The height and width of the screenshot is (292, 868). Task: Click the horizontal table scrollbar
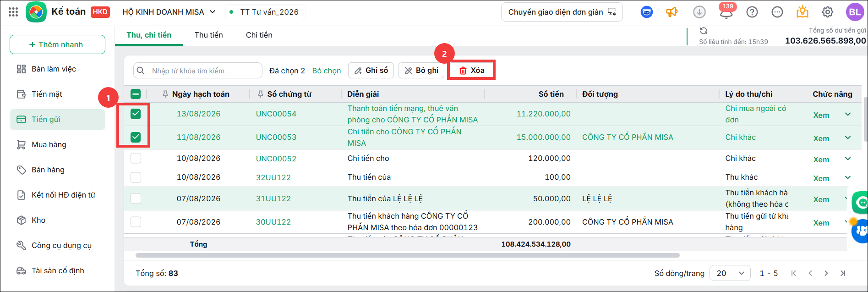point(408,255)
